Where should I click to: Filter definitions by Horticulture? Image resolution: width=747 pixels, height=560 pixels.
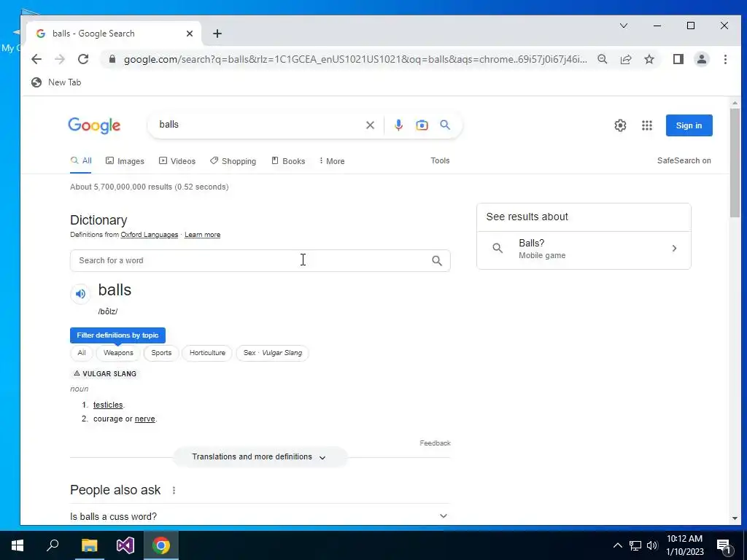pos(207,353)
